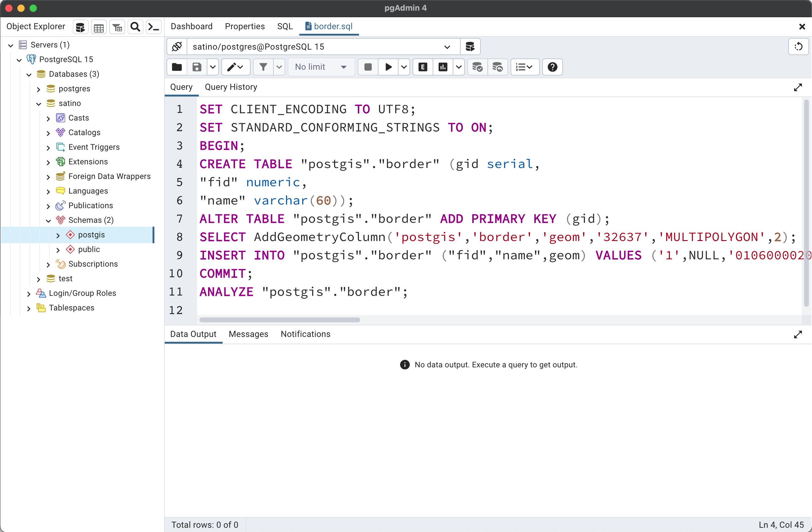Click the Open File folder icon
This screenshot has height=532, width=812.
(x=177, y=67)
